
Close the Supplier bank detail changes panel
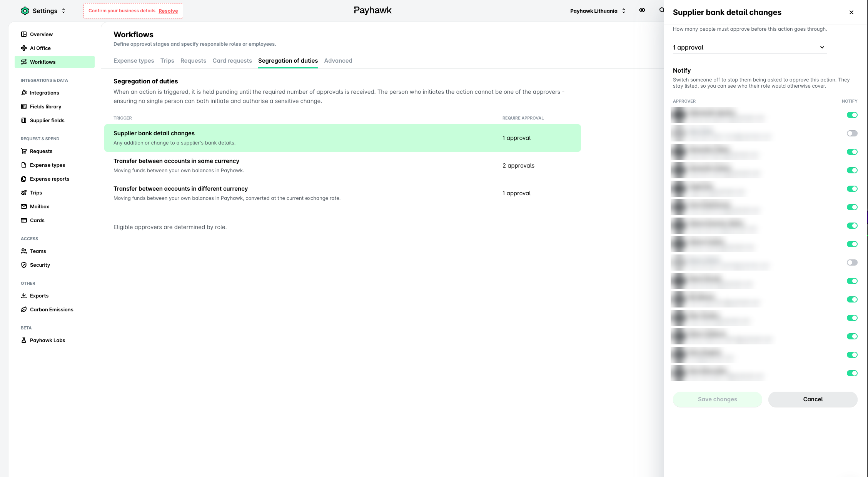[x=851, y=12]
